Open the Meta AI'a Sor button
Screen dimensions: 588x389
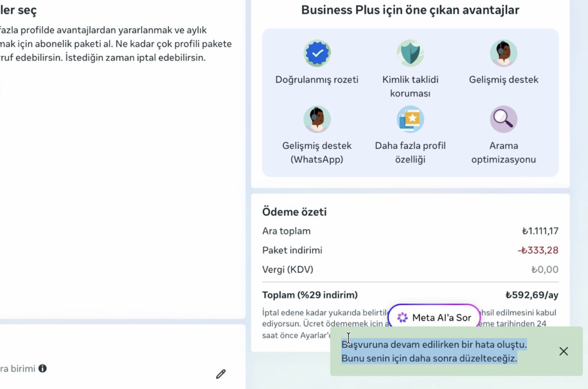(434, 317)
